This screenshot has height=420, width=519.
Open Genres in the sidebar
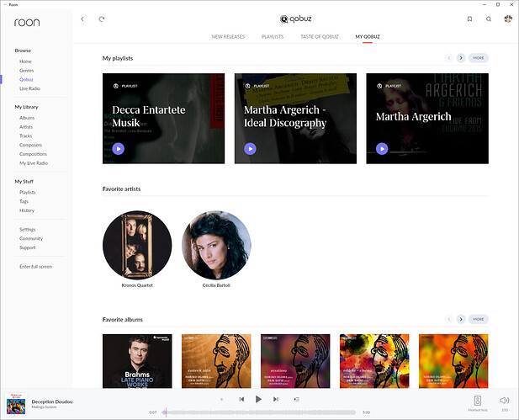[x=26, y=71]
